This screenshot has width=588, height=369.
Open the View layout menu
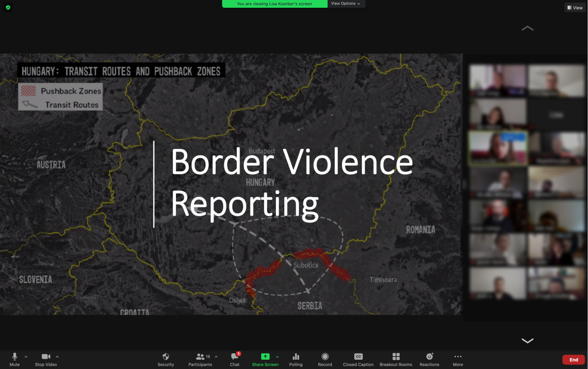tap(575, 8)
